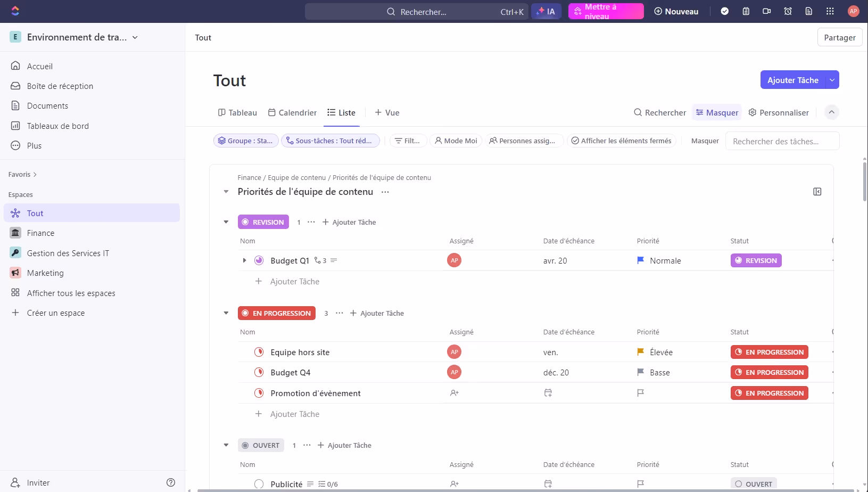Toggle status circle of Publicité task
868x492 pixels.
click(259, 484)
